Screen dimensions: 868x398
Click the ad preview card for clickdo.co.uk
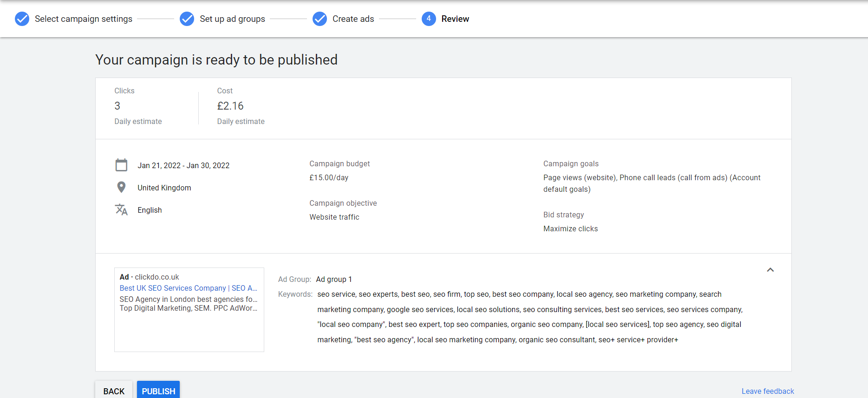point(189,330)
